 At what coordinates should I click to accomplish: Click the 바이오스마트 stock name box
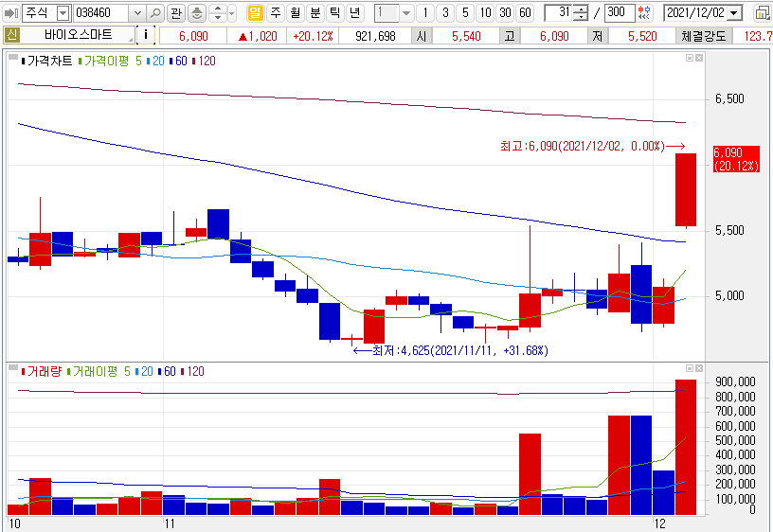[x=78, y=35]
